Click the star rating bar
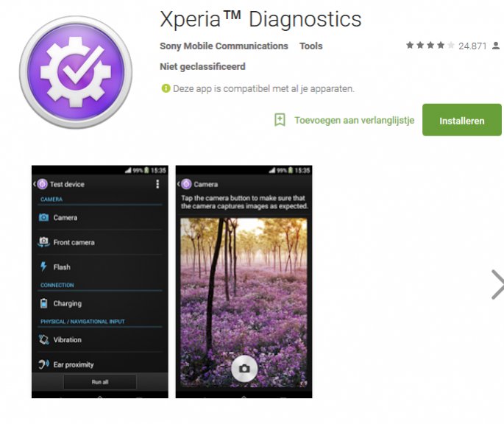 click(x=430, y=46)
